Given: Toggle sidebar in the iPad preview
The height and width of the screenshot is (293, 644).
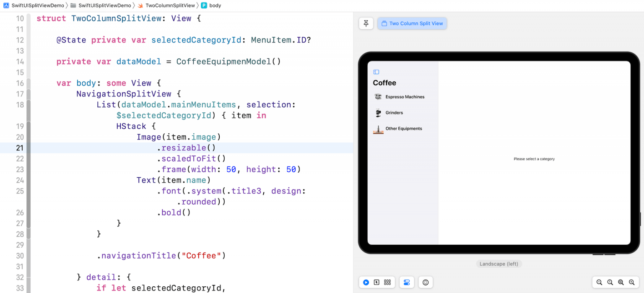Looking at the screenshot, I should [376, 72].
